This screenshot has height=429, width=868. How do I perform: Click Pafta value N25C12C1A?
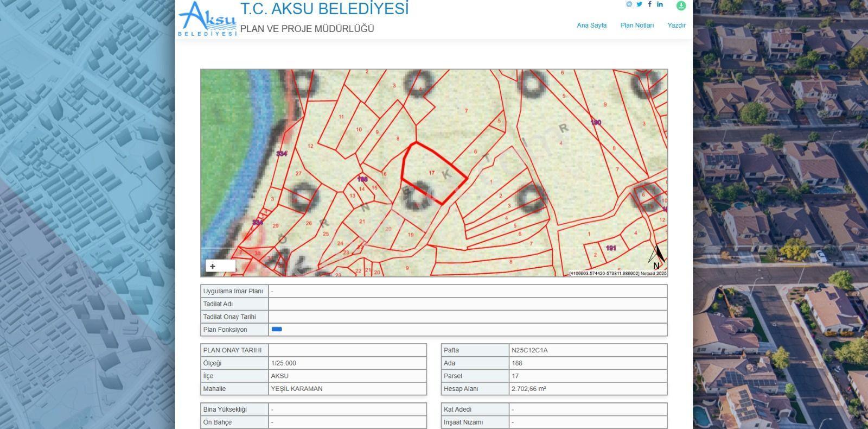pyautogui.click(x=529, y=350)
